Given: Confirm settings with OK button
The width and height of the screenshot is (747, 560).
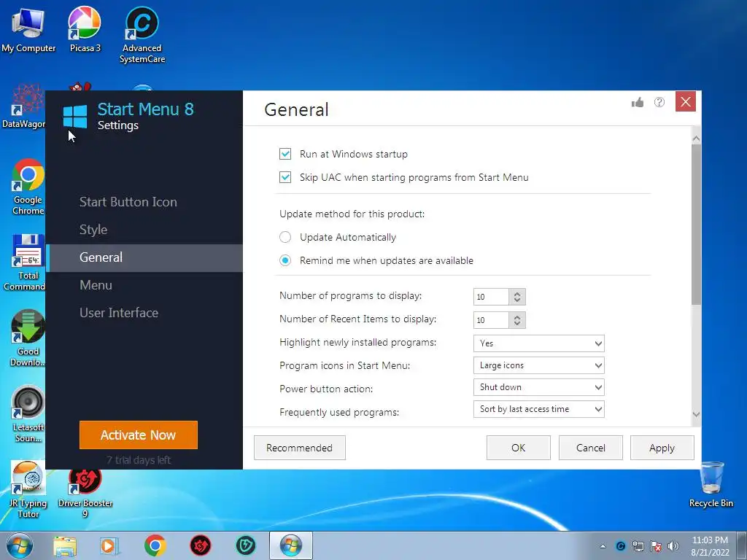Looking at the screenshot, I should click(x=519, y=448).
